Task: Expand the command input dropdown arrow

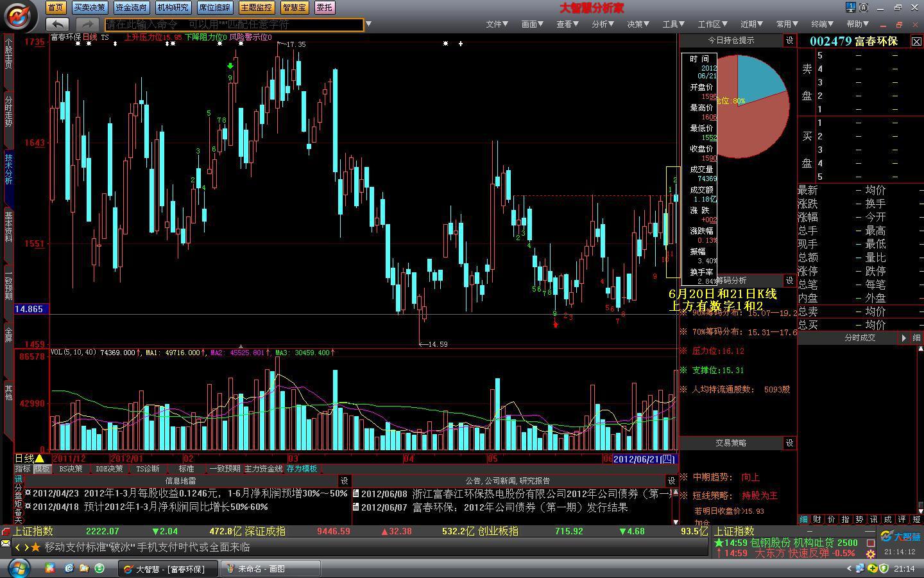Action: tap(368, 24)
